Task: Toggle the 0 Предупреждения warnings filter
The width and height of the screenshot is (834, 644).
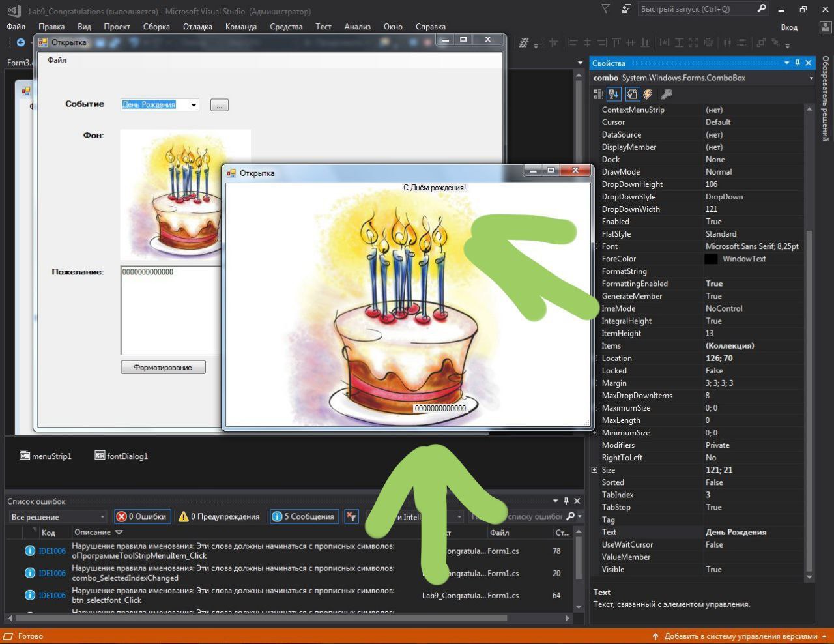Action: click(219, 517)
